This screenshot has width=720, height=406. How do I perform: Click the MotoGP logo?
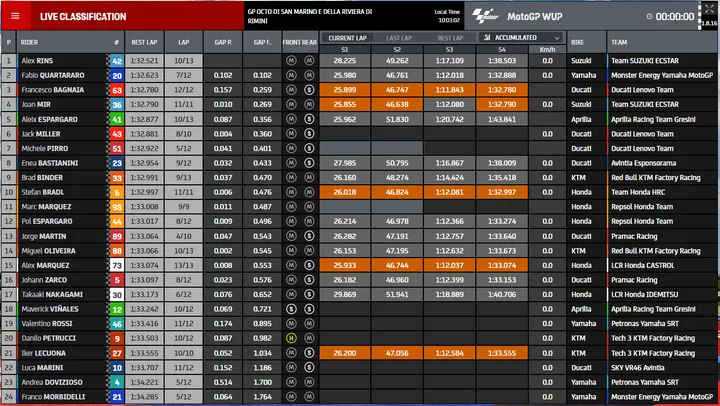[485, 17]
